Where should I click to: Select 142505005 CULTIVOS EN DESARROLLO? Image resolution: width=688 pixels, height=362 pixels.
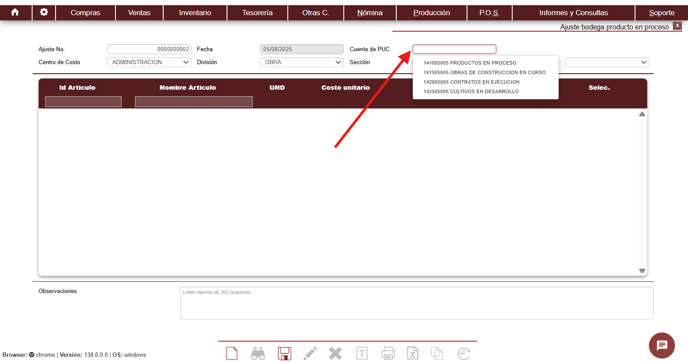(x=471, y=92)
